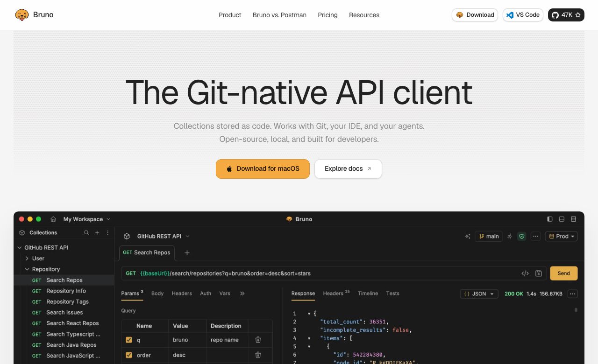The image size is (598, 364).
Task: Delete the q parameter row
Action: point(258,340)
